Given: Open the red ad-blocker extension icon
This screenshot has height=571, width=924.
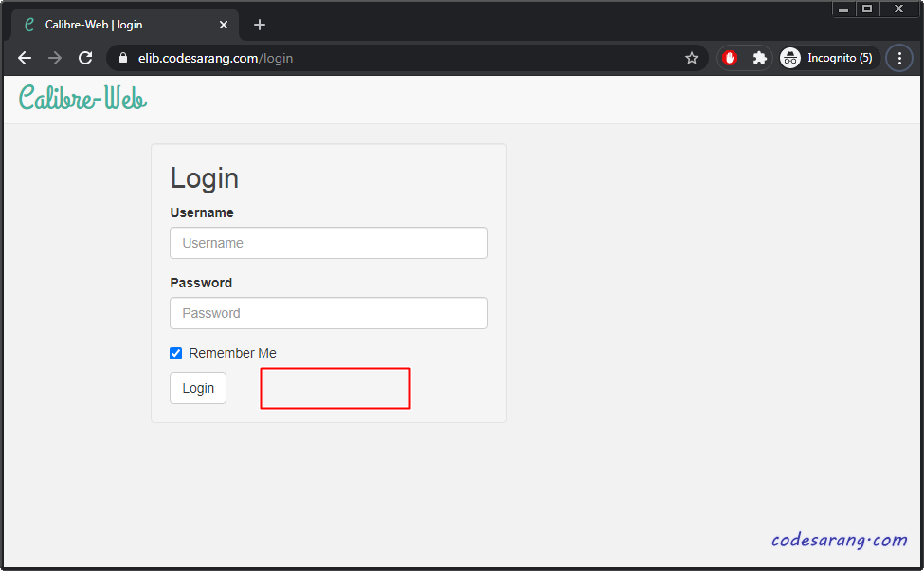Looking at the screenshot, I should coord(730,58).
